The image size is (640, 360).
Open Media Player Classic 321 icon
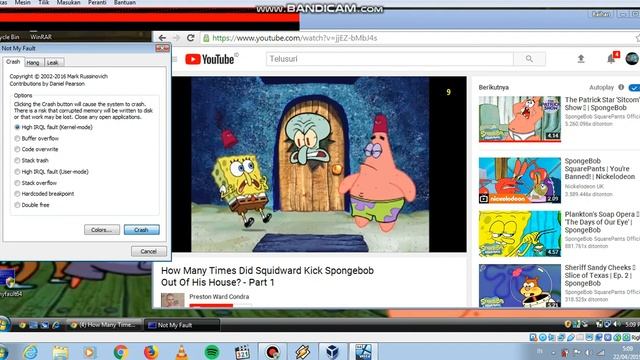pyautogui.click(x=242, y=352)
